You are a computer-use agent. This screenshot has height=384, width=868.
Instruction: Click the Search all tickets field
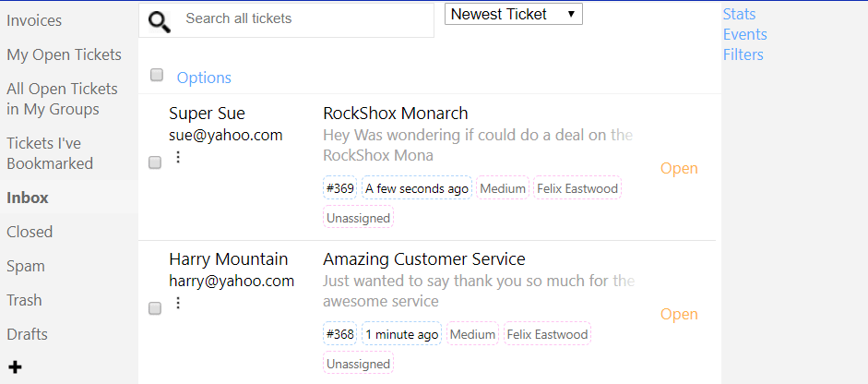pyautogui.click(x=303, y=18)
